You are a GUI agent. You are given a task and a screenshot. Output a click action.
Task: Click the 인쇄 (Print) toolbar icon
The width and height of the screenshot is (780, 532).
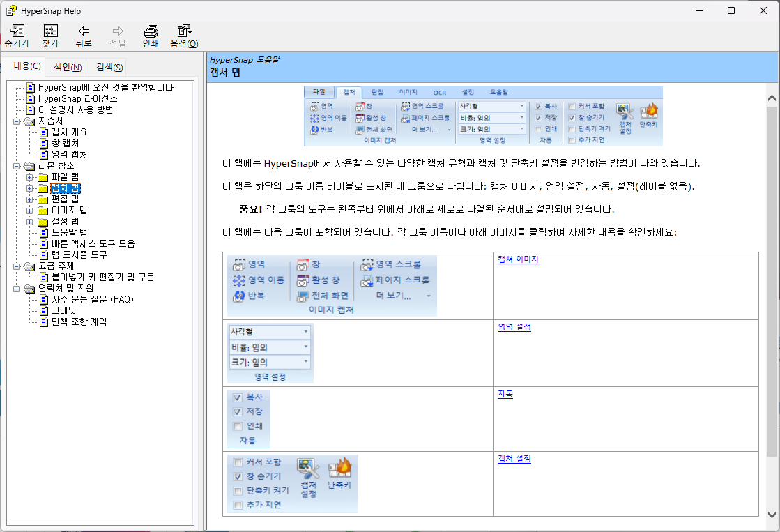[x=151, y=31]
